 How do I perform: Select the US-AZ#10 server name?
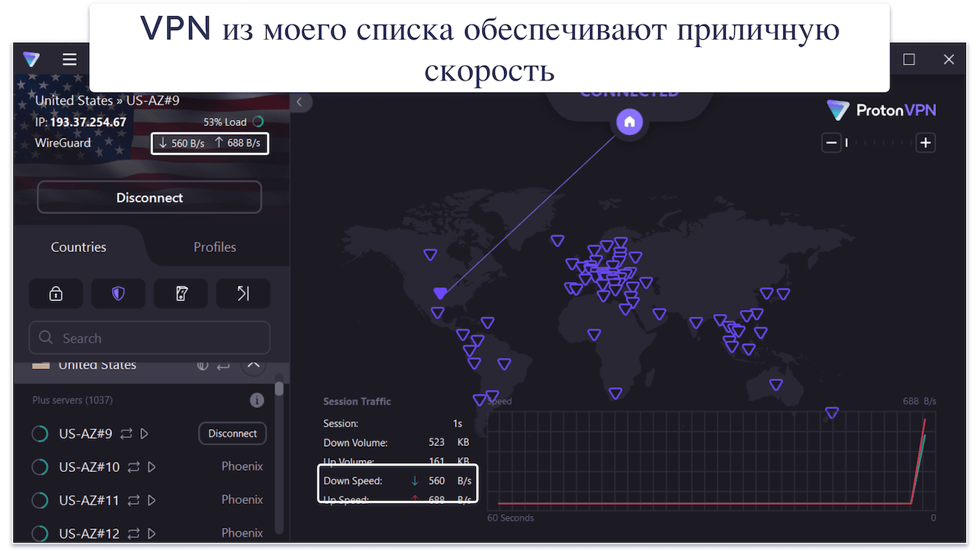(89, 467)
